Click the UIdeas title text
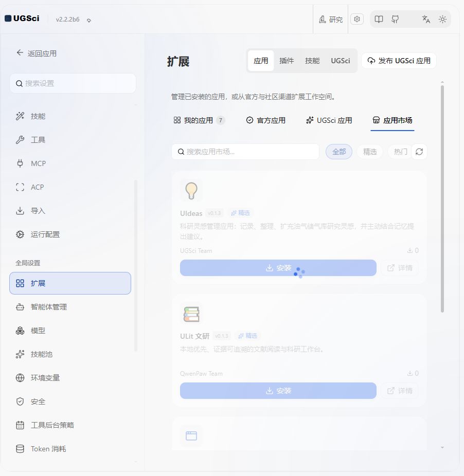The image size is (464, 476). (191, 213)
